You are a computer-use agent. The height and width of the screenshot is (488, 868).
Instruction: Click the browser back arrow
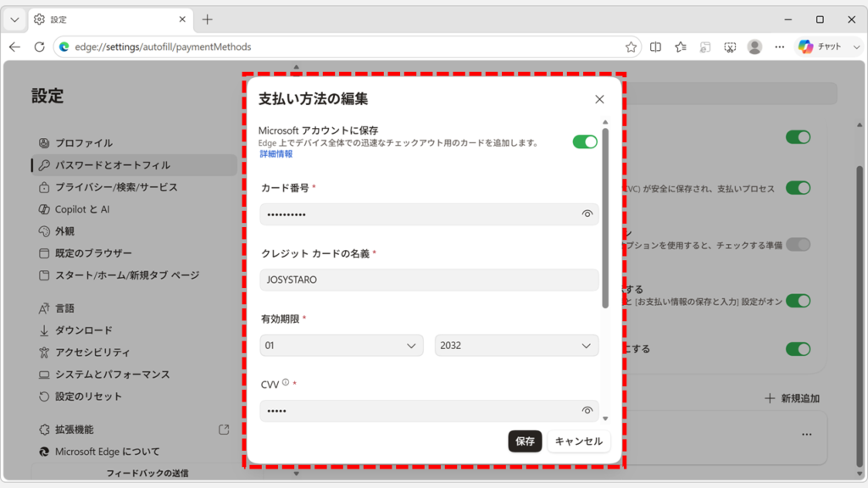pos(14,47)
